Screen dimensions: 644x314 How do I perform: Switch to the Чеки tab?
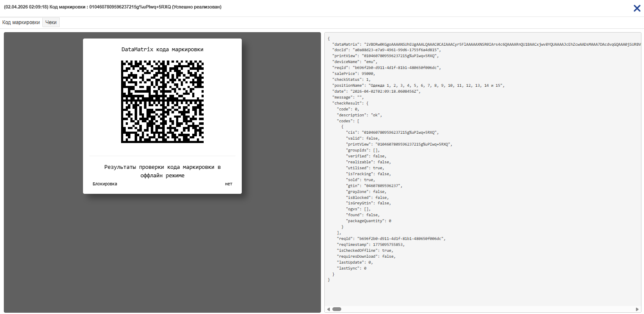pos(51,22)
